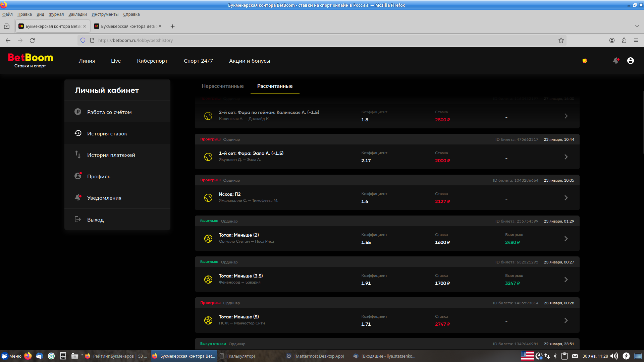Expand the ПСЖ — Манчестер Сити bet chevron
The image size is (644, 362).
566,320
